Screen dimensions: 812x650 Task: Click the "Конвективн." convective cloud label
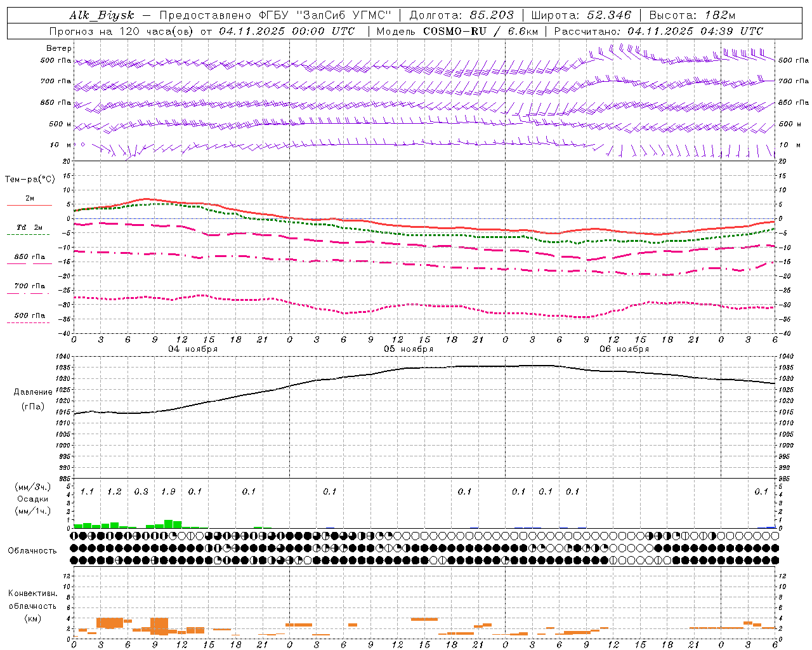(32, 594)
